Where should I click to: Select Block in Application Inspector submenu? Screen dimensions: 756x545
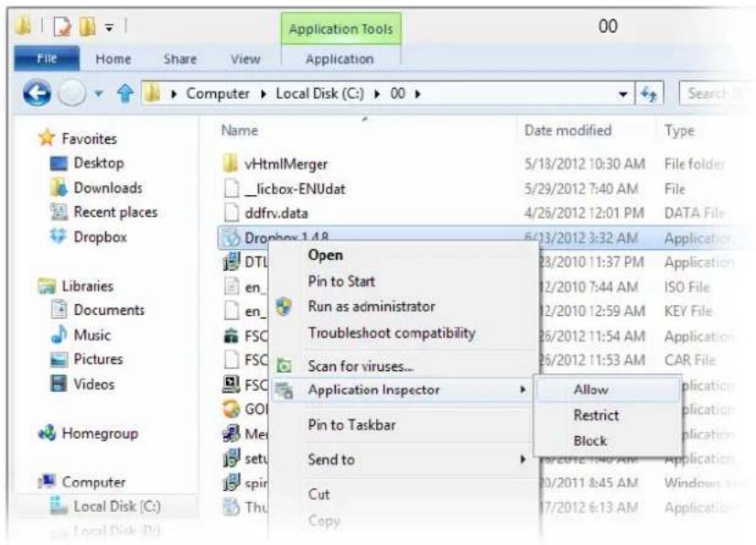point(590,441)
